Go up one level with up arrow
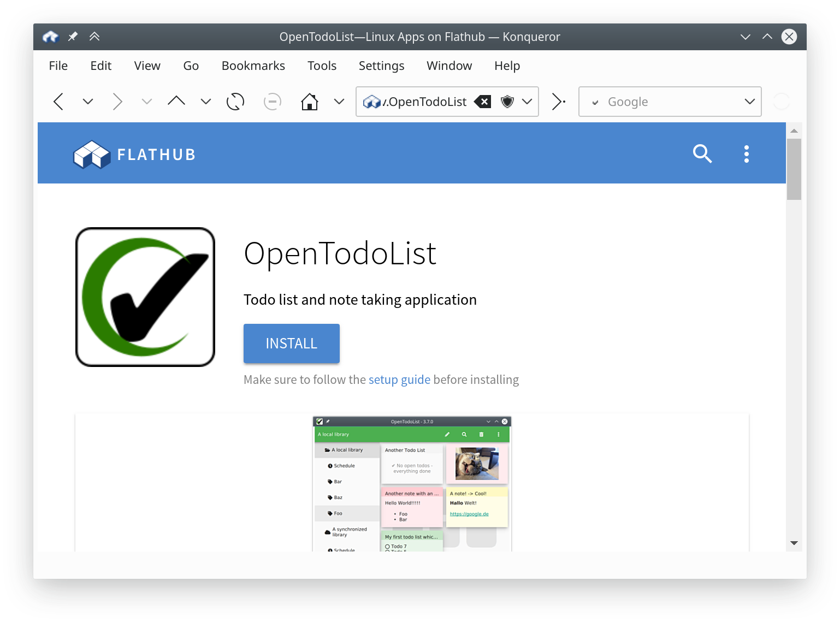The width and height of the screenshot is (840, 622). point(176,101)
